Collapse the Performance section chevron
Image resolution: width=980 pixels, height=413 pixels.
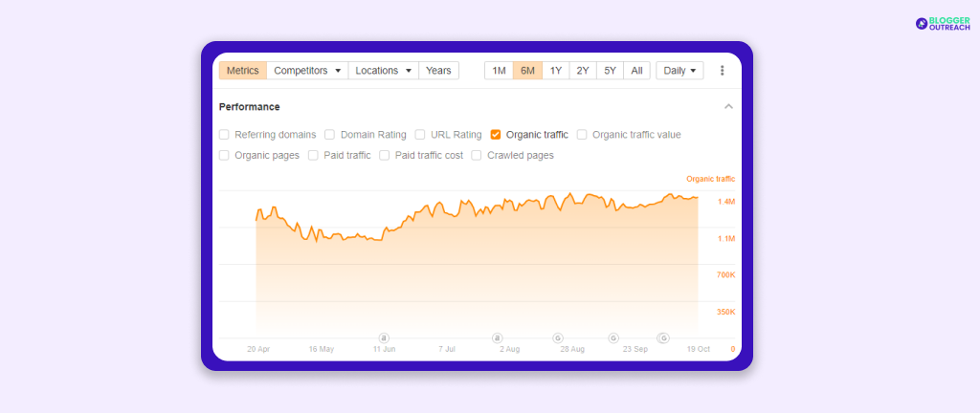coord(728,107)
